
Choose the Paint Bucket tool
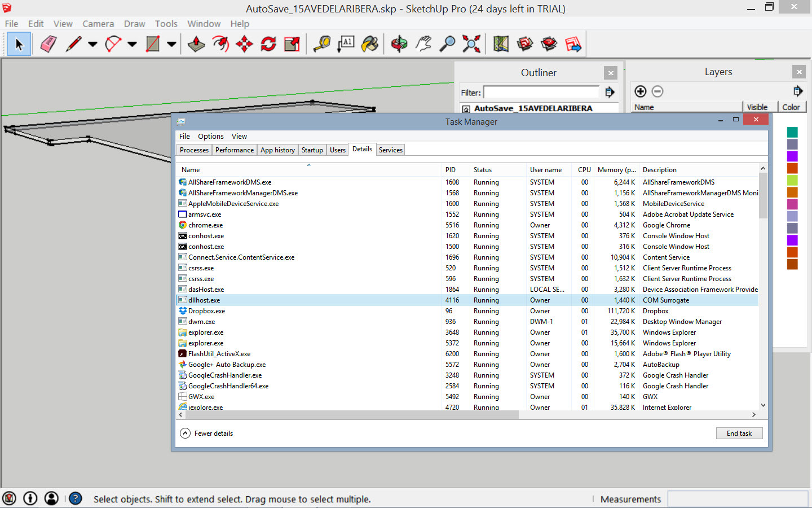click(370, 44)
